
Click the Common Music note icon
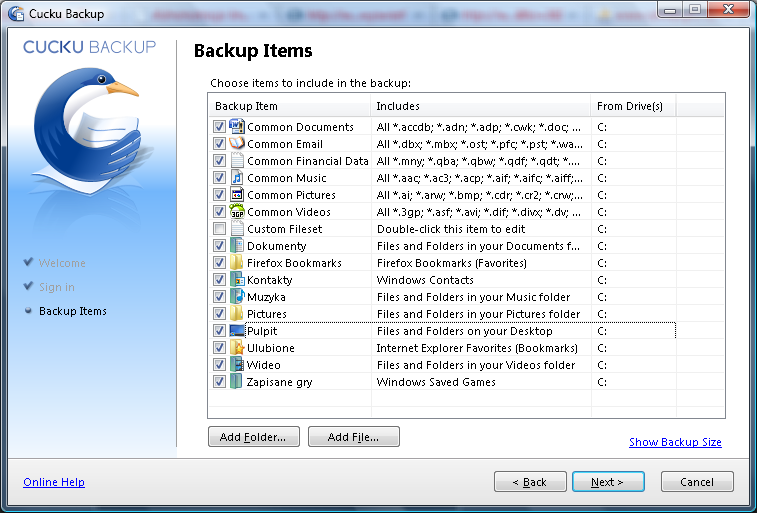click(x=237, y=178)
